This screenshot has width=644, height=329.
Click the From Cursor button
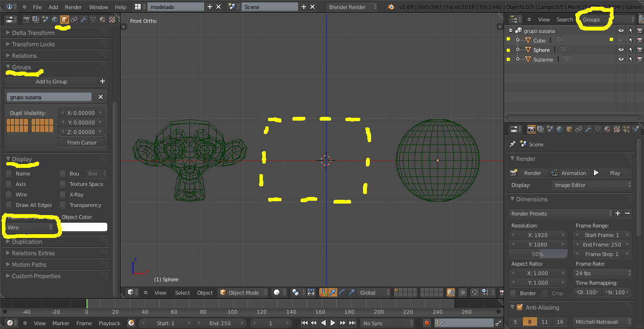(x=82, y=142)
